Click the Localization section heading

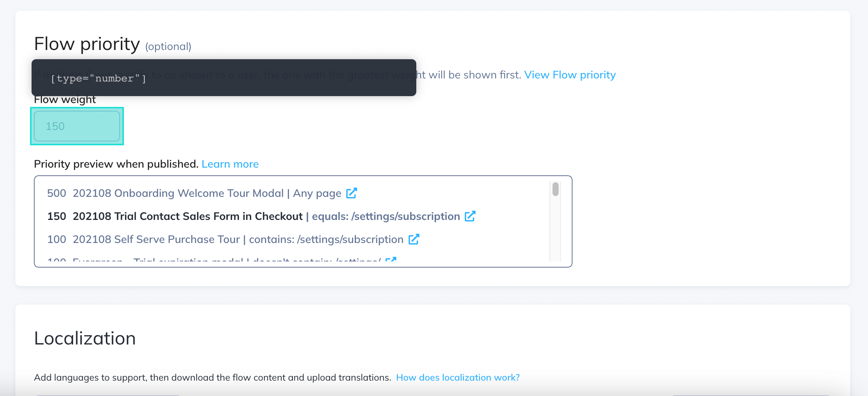(85, 338)
